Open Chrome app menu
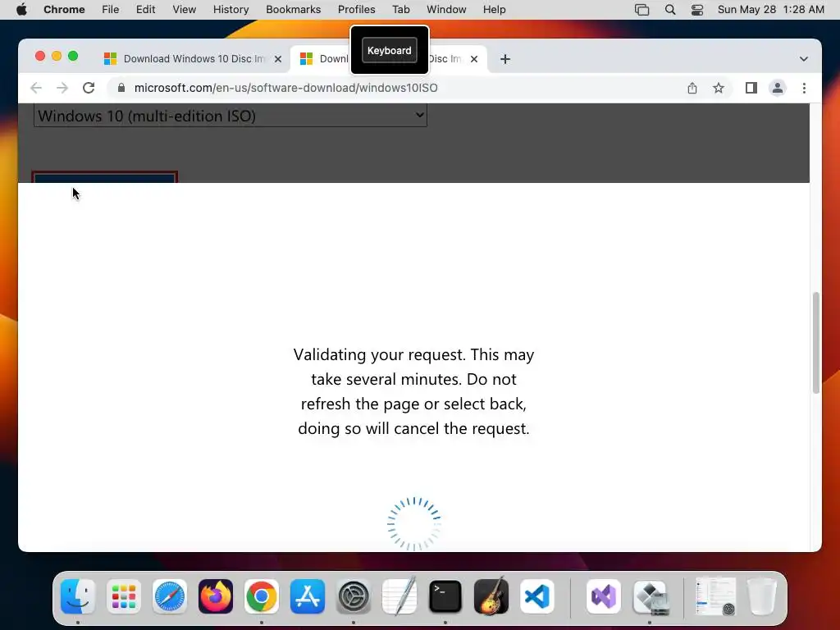 pyautogui.click(x=64, y=10)
